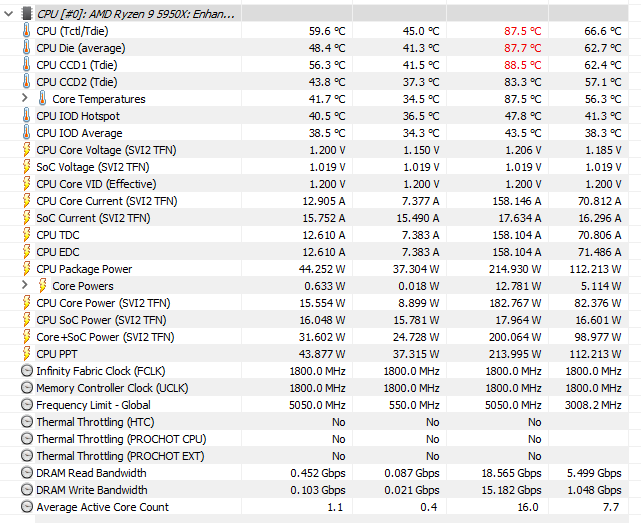Click clock icon beside Thermal Throttling (HTC)
Viewport: 641px width, 523px height.
27,422
